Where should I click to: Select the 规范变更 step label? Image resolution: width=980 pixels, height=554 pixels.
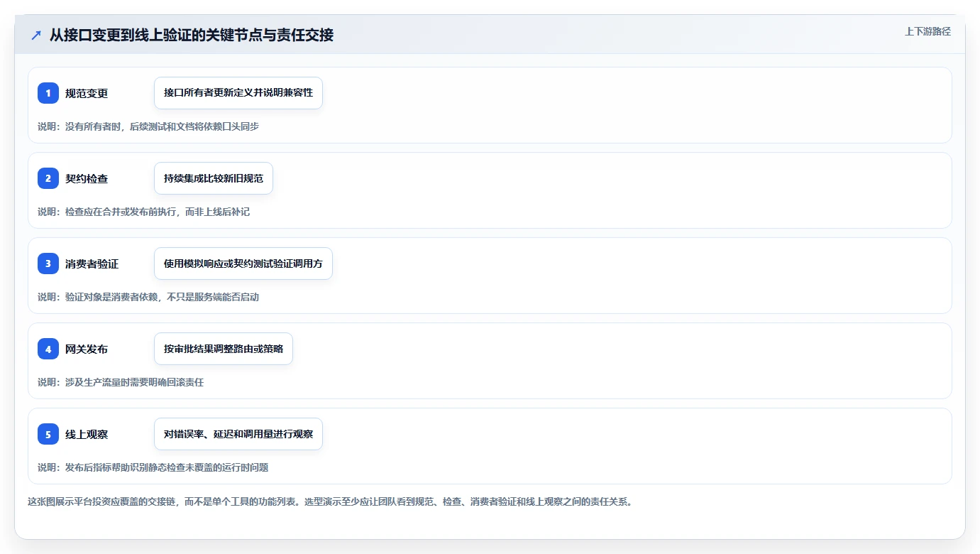point(87,93)
